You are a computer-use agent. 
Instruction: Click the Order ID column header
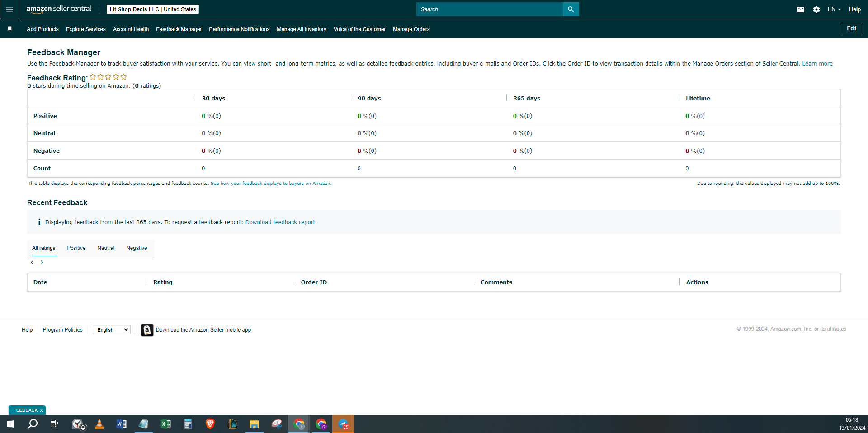tap(314, 282)
